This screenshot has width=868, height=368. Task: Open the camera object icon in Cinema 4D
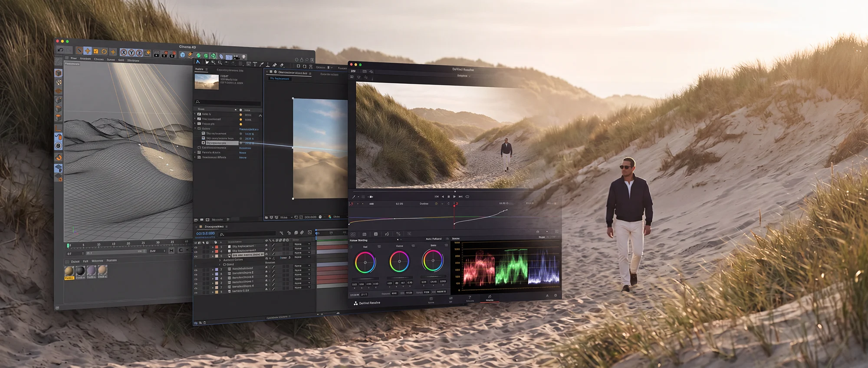point(236,57)
